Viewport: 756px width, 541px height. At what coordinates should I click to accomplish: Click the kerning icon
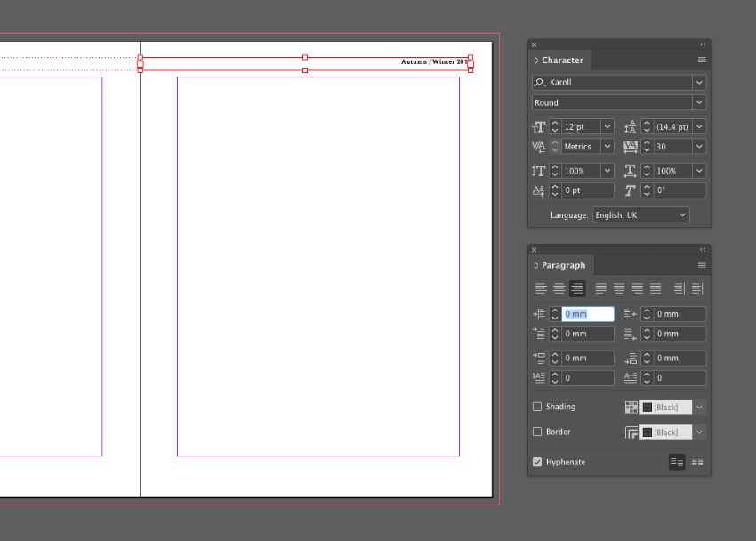pos(539,147)
